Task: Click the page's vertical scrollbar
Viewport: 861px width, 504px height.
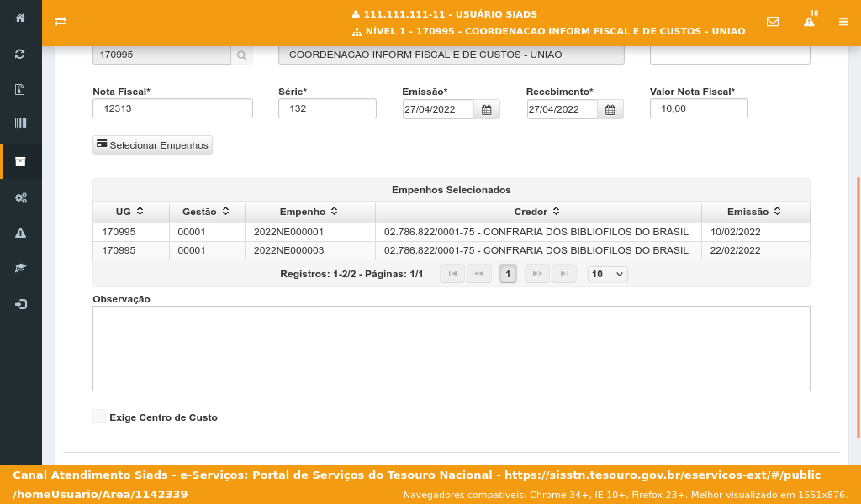Action: coord(858,307)
